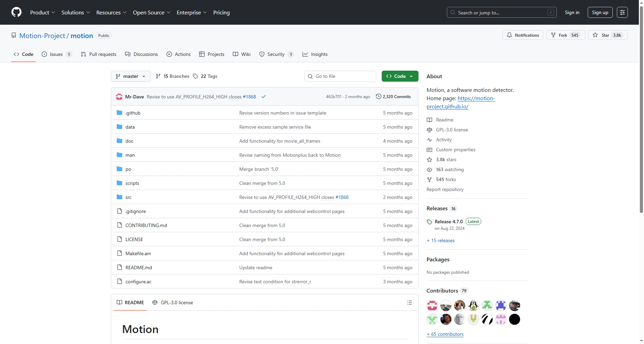The width and height of the screenshot is (644, 344).
Task: Click the Pricing link
Action: click(x=221, y=12)
